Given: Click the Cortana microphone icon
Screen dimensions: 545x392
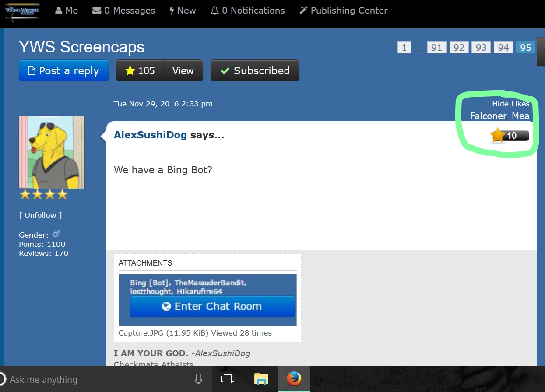Looking at the screenshot, I should click(x=198, y=379).
